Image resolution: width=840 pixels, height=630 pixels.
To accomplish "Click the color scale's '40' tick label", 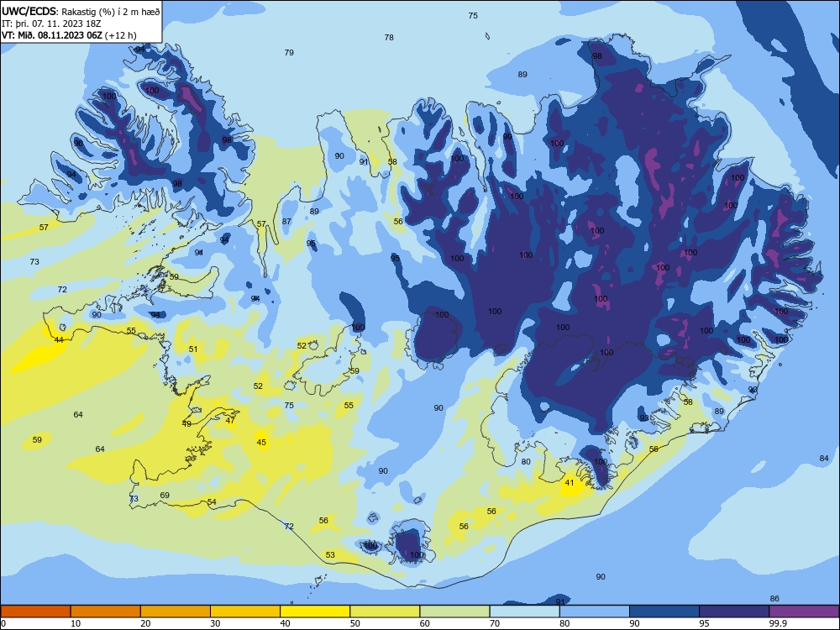I will click(285, 623).
